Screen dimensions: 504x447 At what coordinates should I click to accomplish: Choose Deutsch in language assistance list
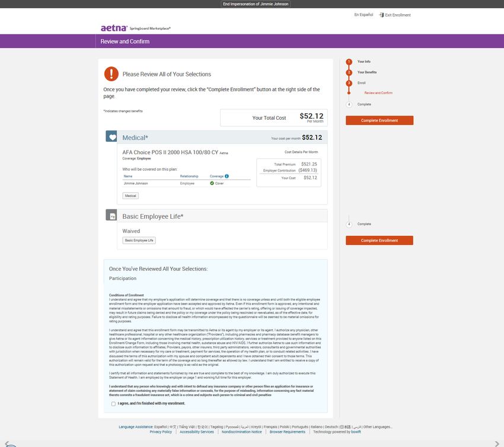click(x=331, y=427)
